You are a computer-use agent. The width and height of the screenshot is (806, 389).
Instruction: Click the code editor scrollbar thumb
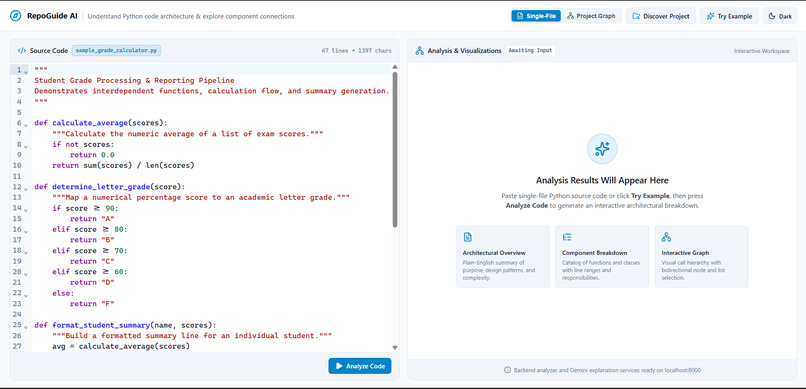coord(395,149)
